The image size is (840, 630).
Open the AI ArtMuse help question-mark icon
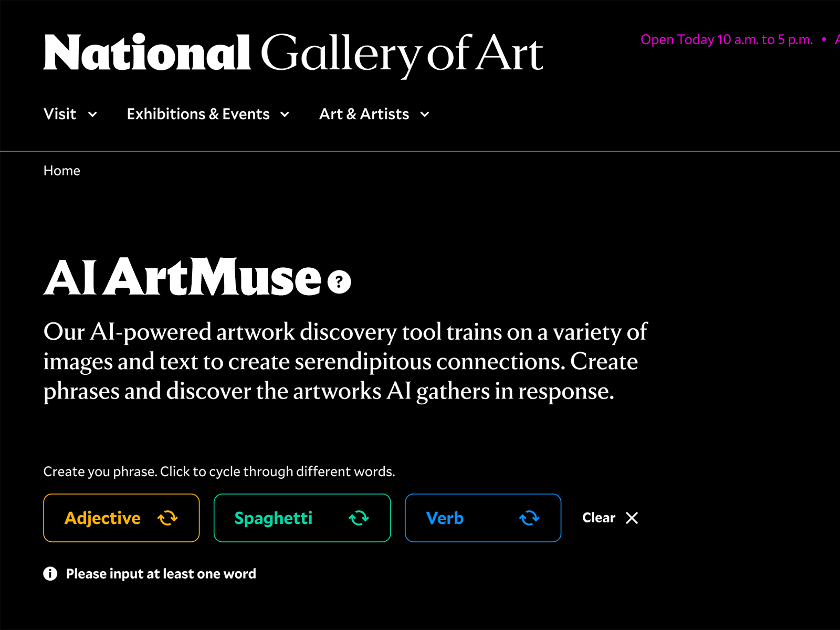pos(339,282)
